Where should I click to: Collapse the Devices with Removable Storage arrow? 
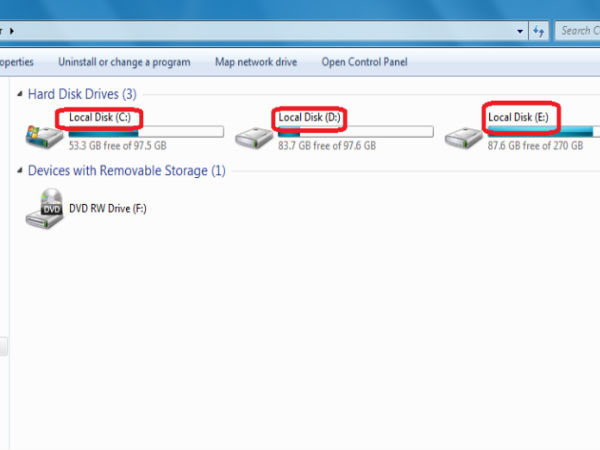[20, 171]
